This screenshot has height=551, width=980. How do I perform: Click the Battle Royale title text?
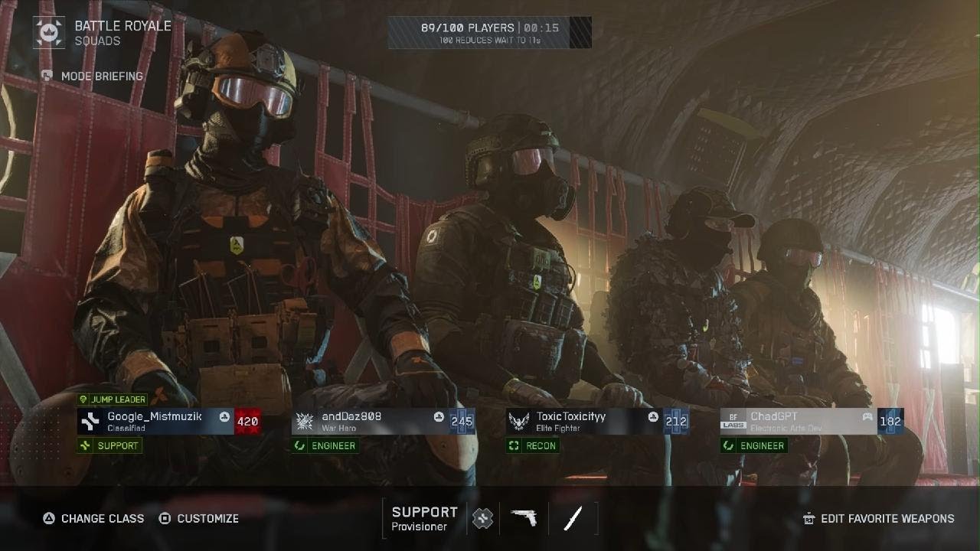pyautogui.click(x=123, y=25)
